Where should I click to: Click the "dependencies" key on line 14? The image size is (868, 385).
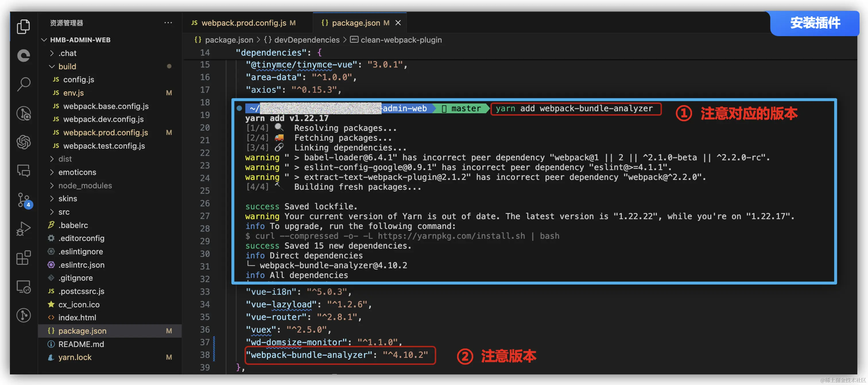click(x=271, y=52)
